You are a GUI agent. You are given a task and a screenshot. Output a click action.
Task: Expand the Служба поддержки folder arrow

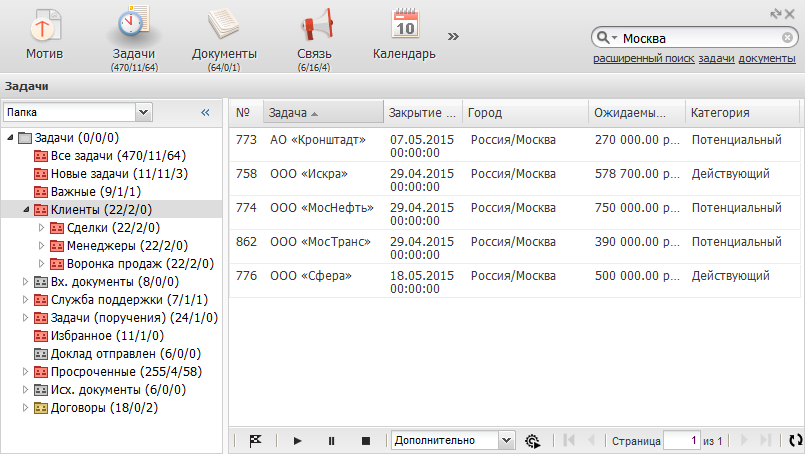pyautogui.click(x=25, y=299)
